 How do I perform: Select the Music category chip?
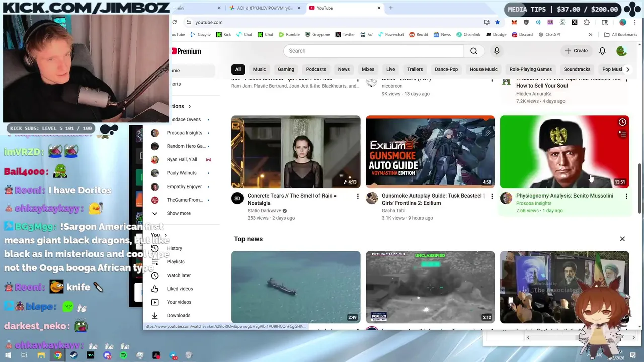point(259,69)
